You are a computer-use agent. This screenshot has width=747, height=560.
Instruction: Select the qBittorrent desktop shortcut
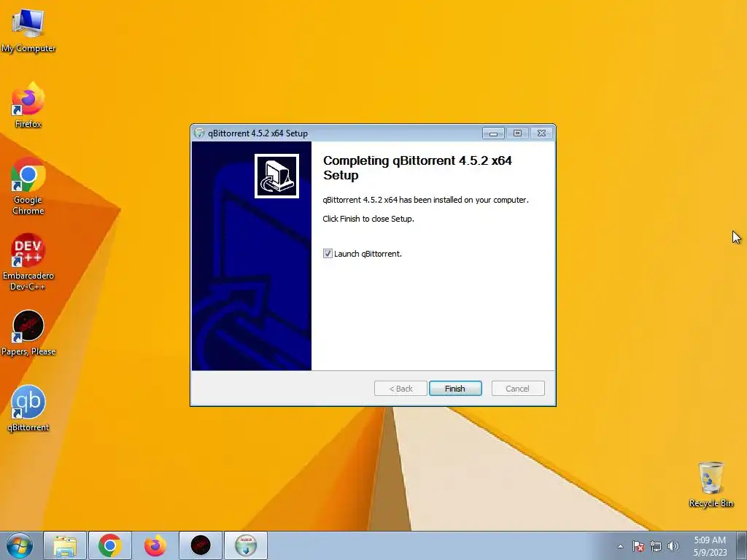point(28,408)
